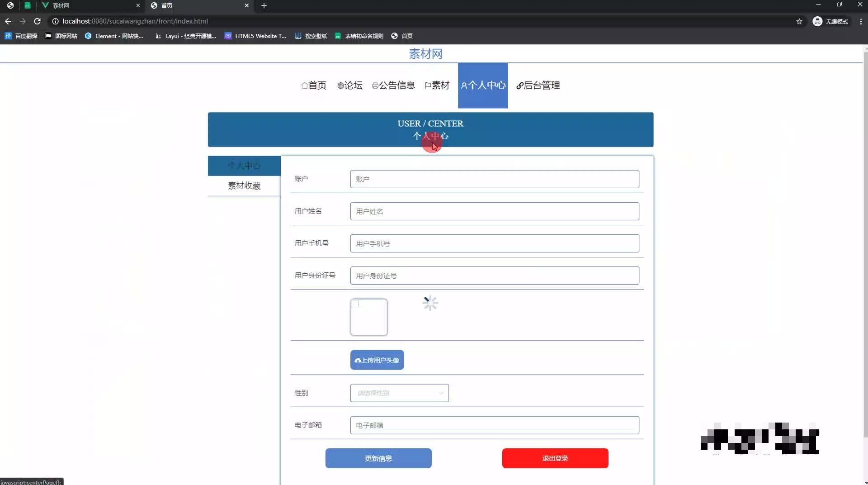The width and height of the screenshot is (868, 485).
Task: Click the 百度翻译 bookmark icon
Action: click(8, 36)
